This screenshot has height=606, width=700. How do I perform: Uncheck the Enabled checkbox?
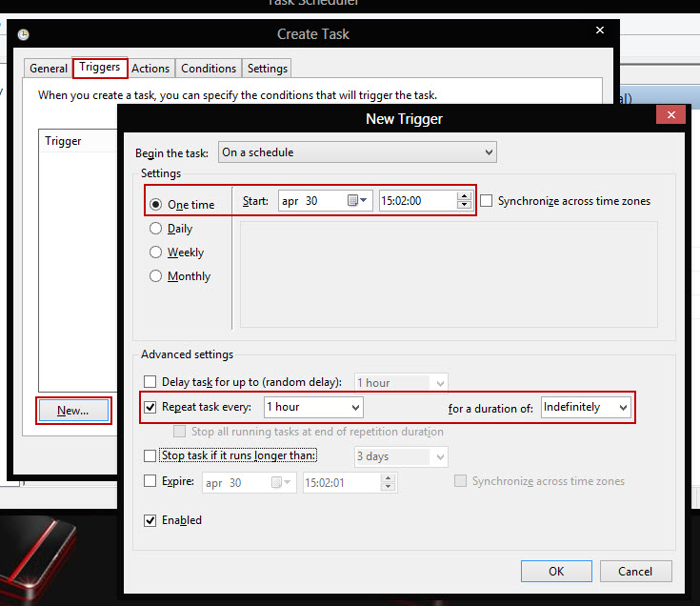tap(150, 520)
